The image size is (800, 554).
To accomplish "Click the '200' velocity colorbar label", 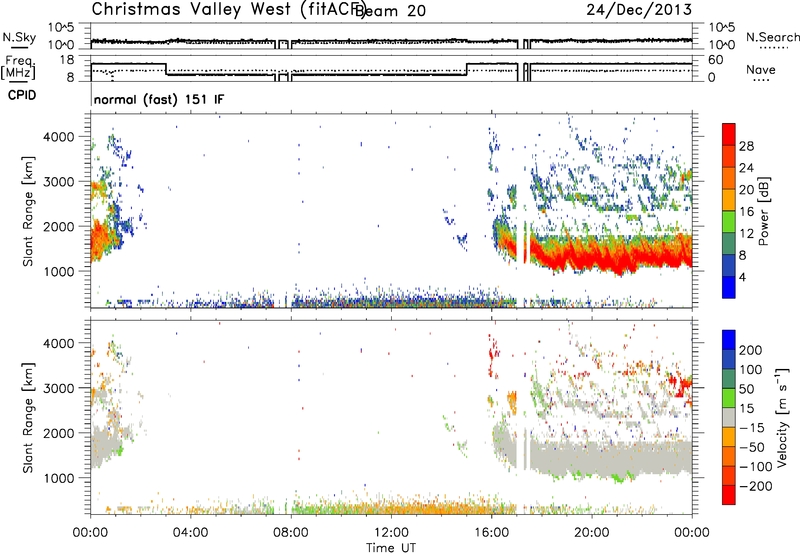I will [751, 350].
